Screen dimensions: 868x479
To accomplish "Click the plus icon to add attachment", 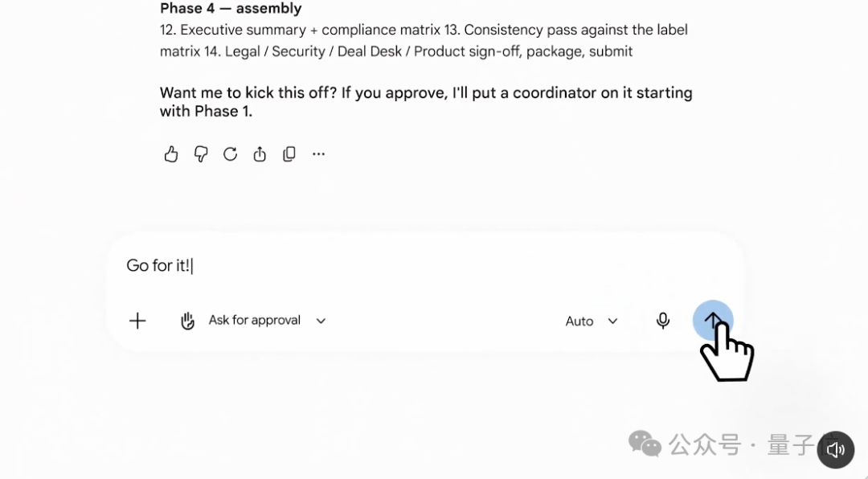I will click(x=137, y=321).
